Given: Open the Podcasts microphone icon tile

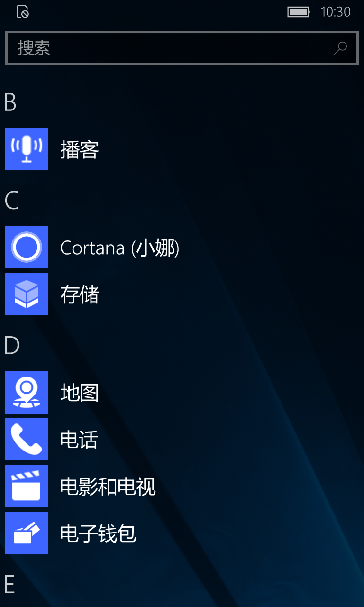Looking at the screenshot, I should point(27,149).
